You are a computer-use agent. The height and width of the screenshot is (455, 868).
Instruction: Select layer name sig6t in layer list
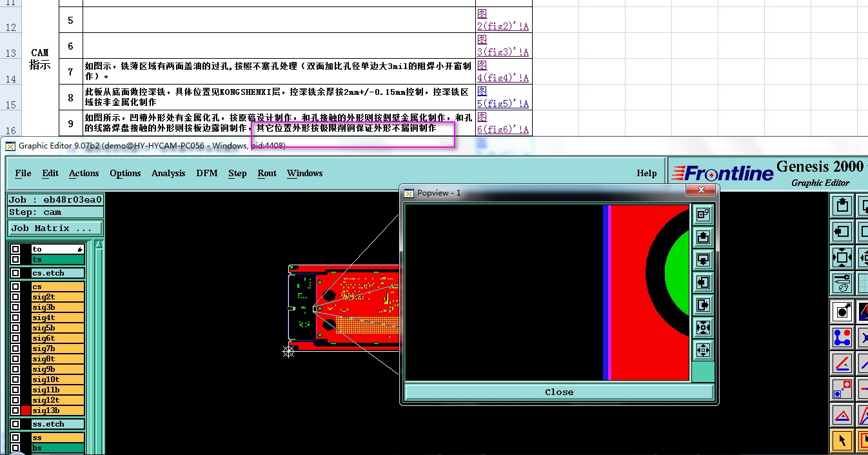pos(57,338)
